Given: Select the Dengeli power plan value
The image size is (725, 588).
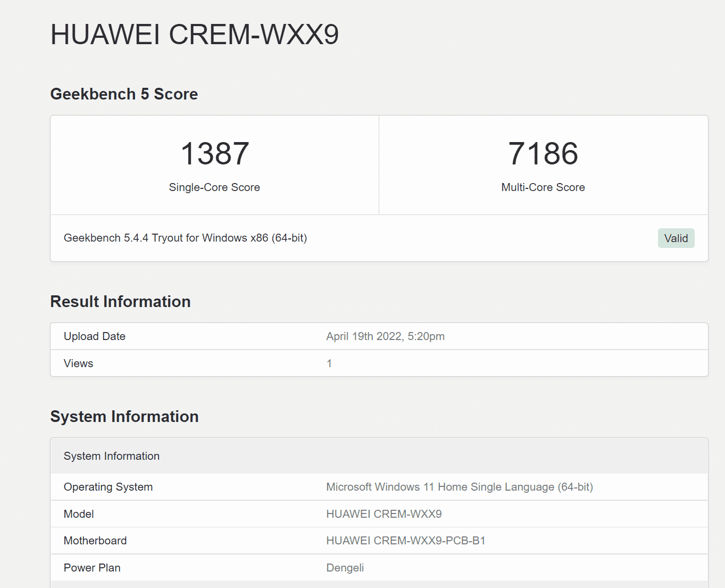Looking at the screenshot, I should pyautogui.click(x=345, y=568).
